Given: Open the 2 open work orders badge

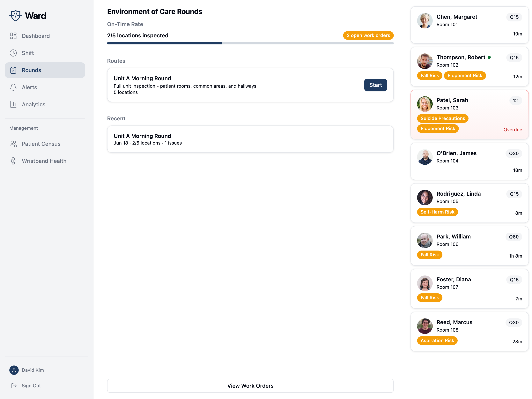Looking at the screenshot, I should pos(368,35).
